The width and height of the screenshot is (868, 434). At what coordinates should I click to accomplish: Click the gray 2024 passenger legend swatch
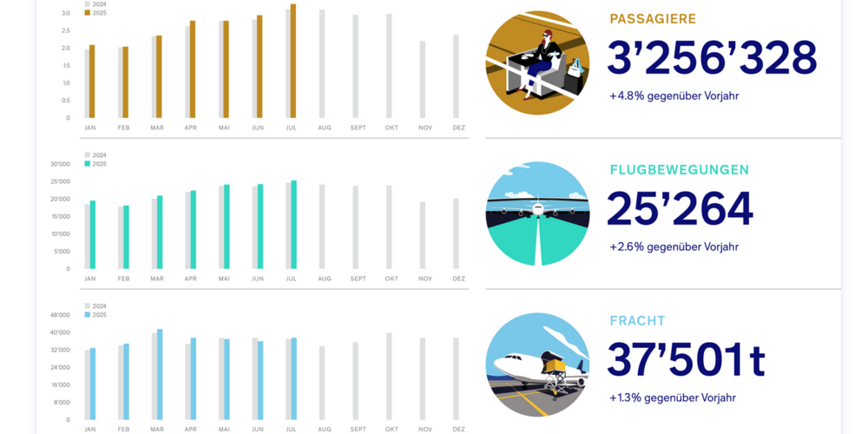(88, 3)
